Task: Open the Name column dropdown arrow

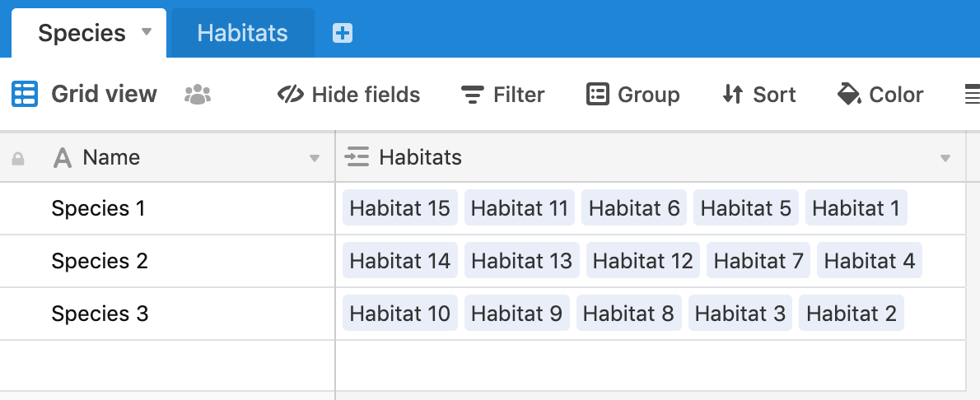Action: click(x=315, y=159)
